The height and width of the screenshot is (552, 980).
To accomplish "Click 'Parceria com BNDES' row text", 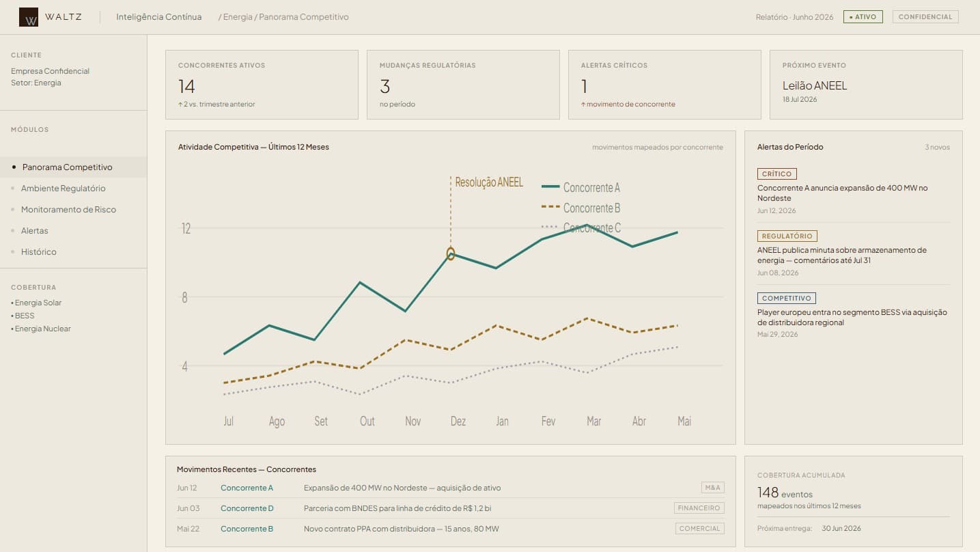I will 397,508.
